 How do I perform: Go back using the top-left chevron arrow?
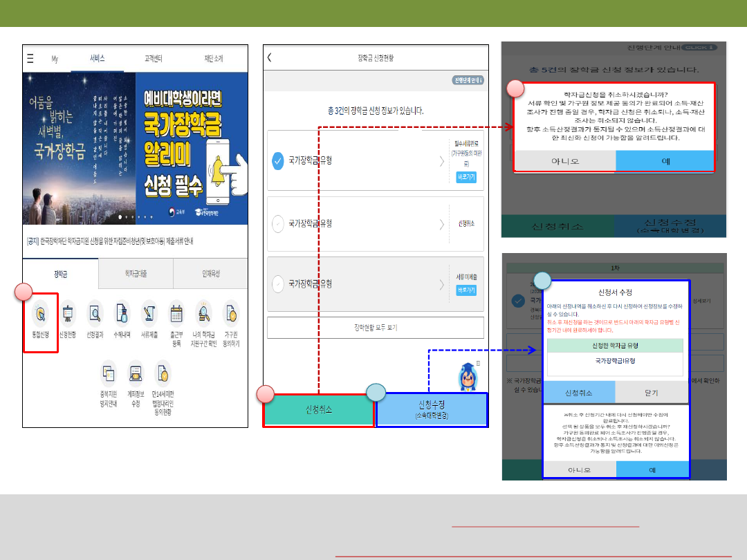tap(270, 58)
